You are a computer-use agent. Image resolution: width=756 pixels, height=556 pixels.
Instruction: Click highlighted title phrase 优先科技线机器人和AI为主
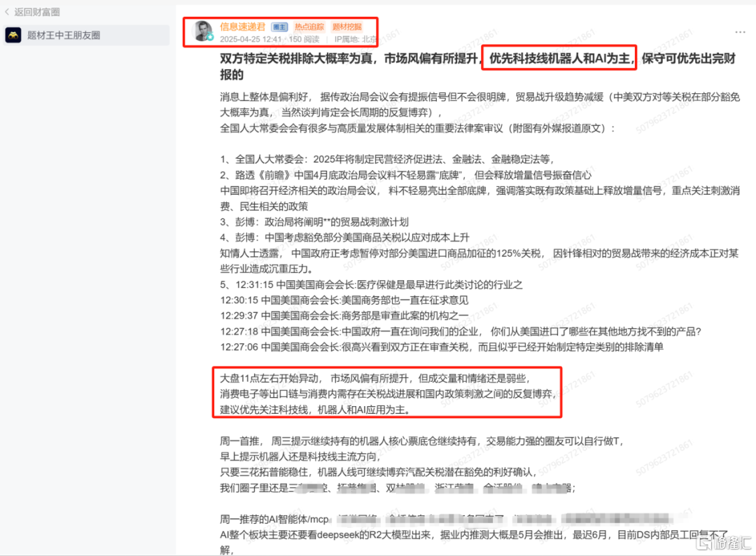click(x=559, y=58)
